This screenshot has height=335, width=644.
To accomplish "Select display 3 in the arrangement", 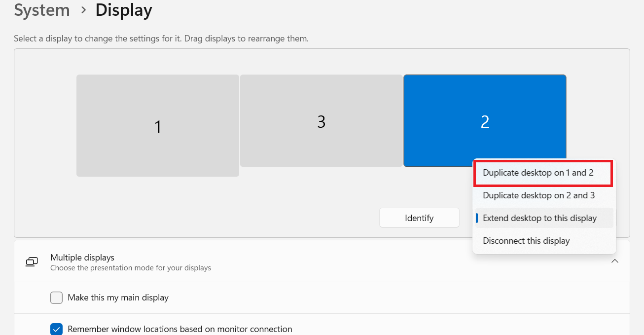I will 321,121.
